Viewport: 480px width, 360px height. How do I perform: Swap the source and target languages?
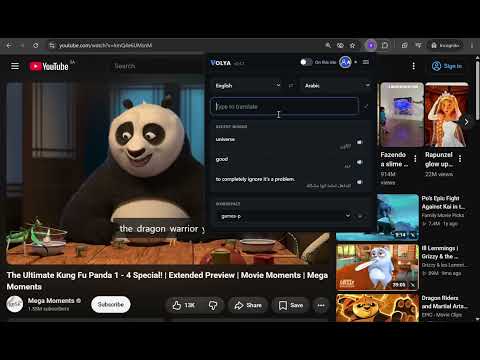tap(291, 86)
